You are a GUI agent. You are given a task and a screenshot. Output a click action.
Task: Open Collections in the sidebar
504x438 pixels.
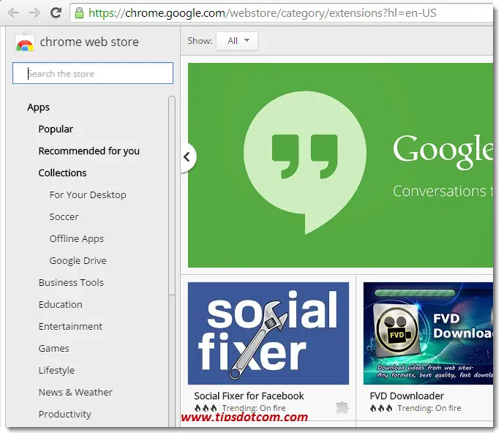coord(62,173)
